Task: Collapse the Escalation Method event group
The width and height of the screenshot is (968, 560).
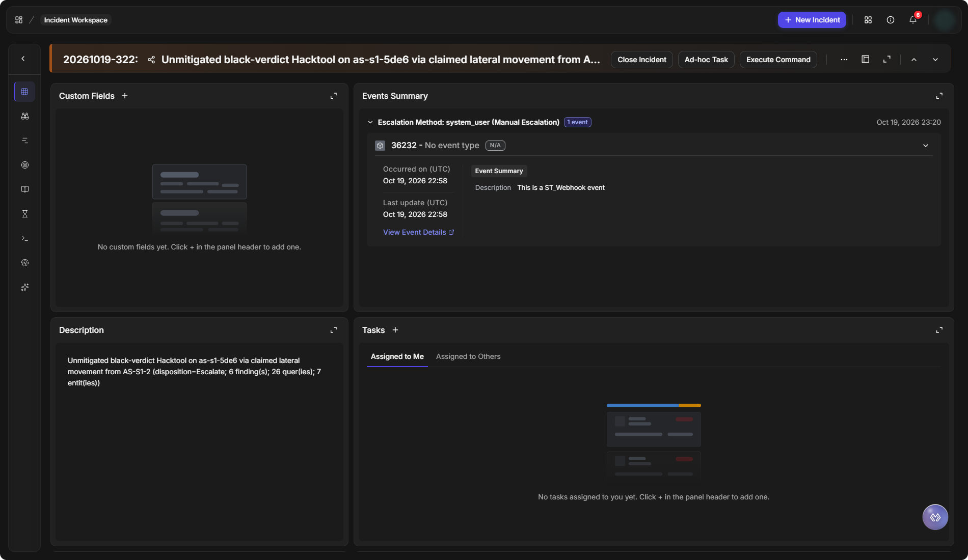Action: coord(370,122)
